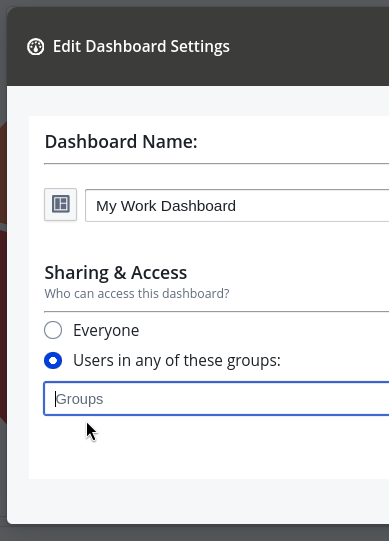Click the 'Users in any of these groups:' label
This screenshot has height=541, width=389.
pos(177,361)
